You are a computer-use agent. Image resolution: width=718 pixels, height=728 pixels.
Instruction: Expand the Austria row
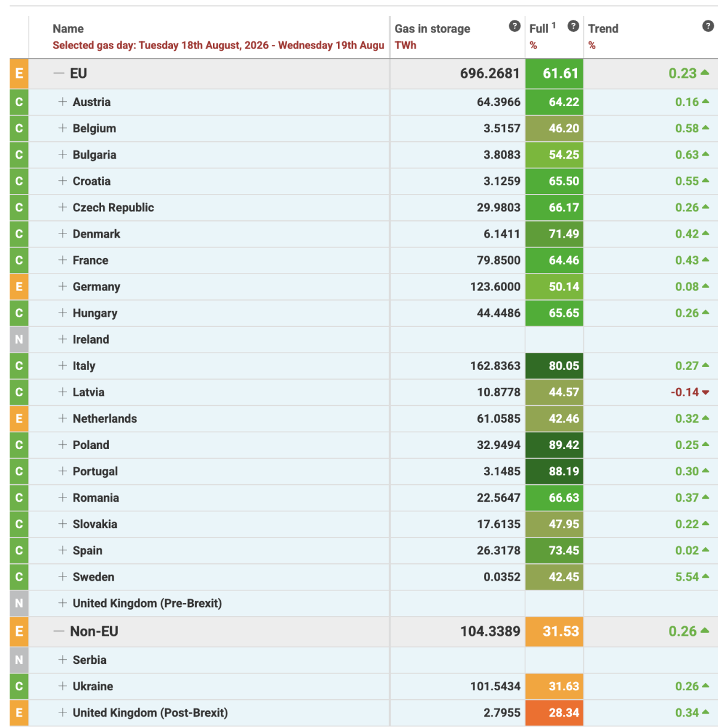click(63, 102)
